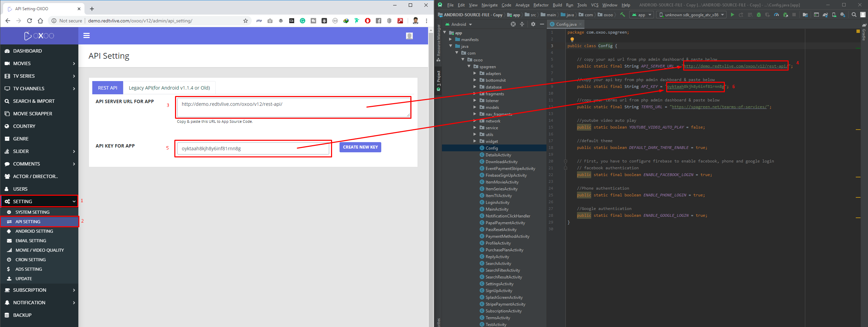
Task: Open the Chrome three-dot menu
Action: 426,21
